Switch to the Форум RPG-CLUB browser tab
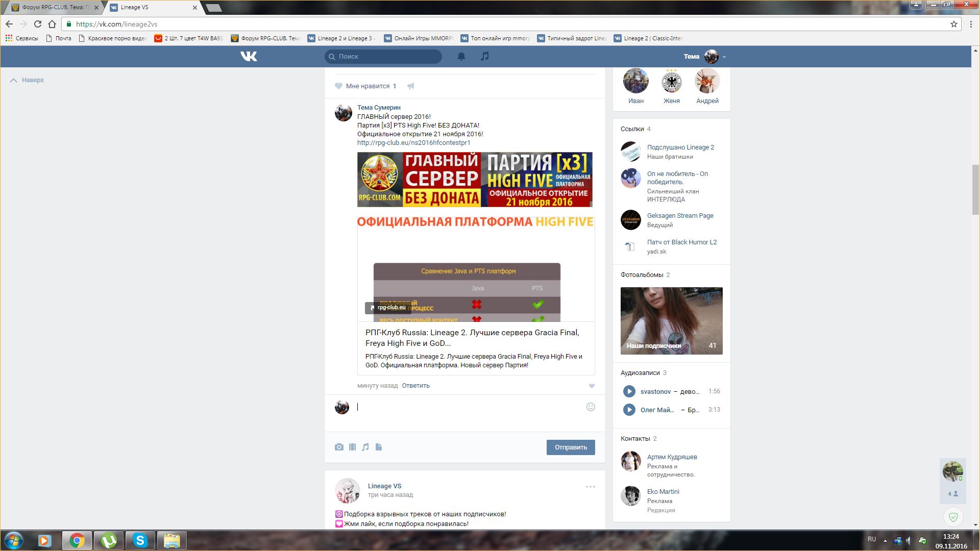The height and width of the screenshot is (551, 980). point(54,8)
